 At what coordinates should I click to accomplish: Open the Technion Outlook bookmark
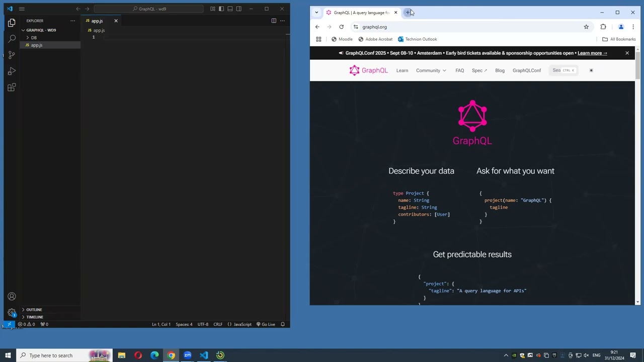coord(417,39)
